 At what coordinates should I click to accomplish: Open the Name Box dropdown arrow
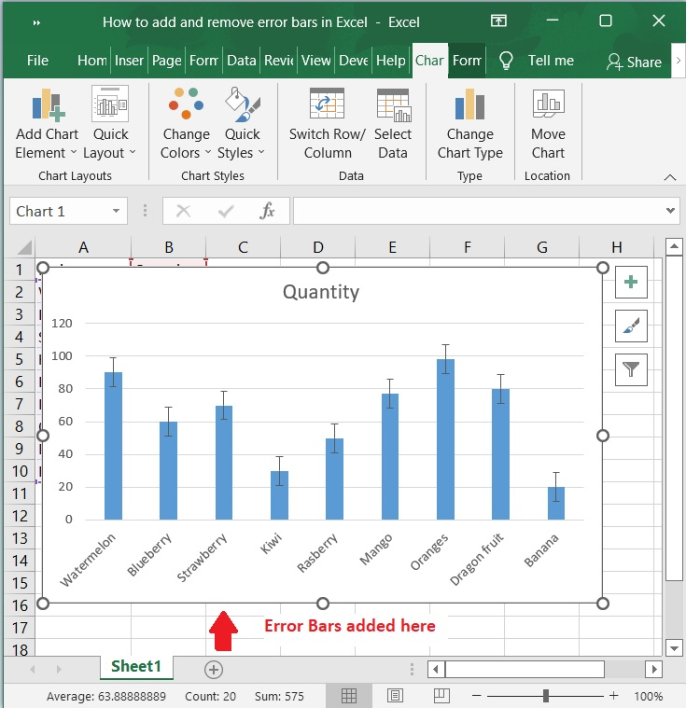coord(116,211)
